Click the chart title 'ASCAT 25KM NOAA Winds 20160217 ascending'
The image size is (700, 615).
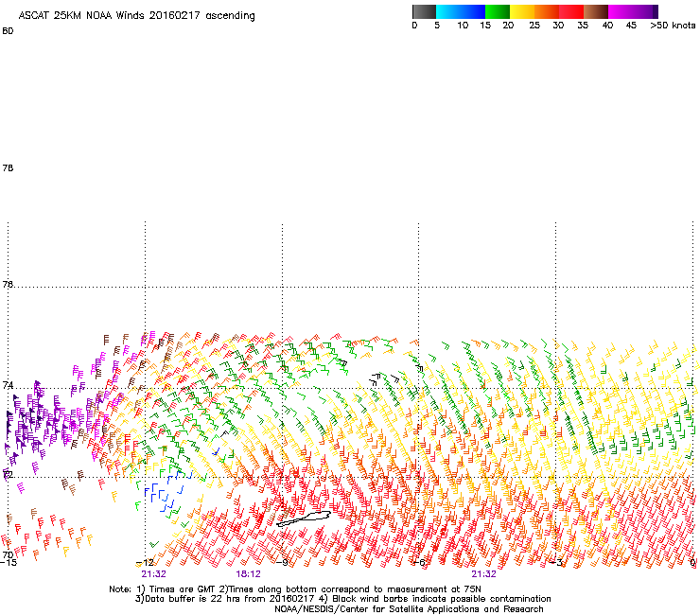[136, 16]
